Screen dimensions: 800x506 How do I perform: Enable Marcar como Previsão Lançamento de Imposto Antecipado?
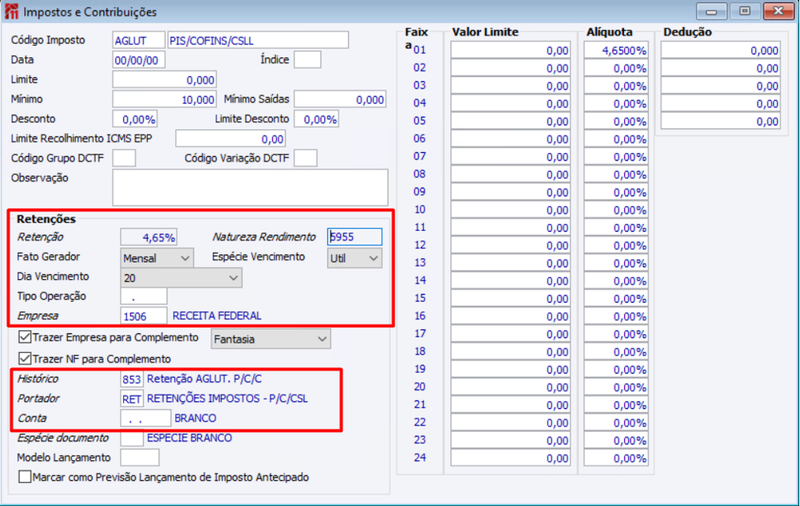[x=24, y=477]
